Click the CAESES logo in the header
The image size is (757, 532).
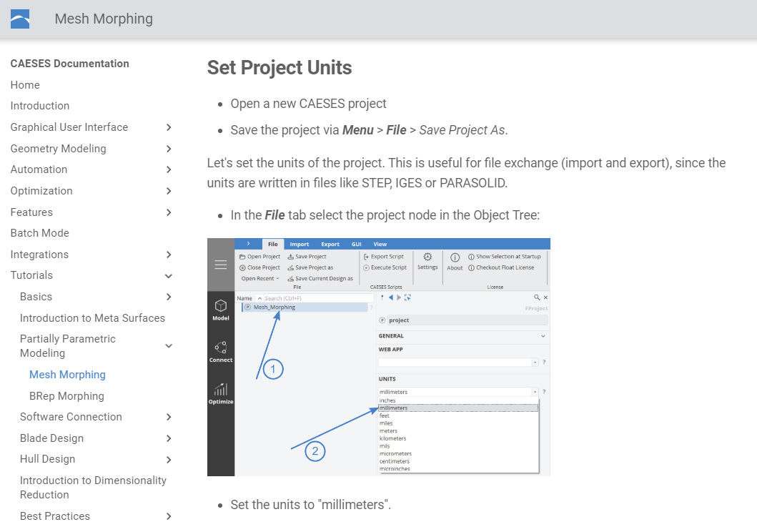tap(20, 19)
